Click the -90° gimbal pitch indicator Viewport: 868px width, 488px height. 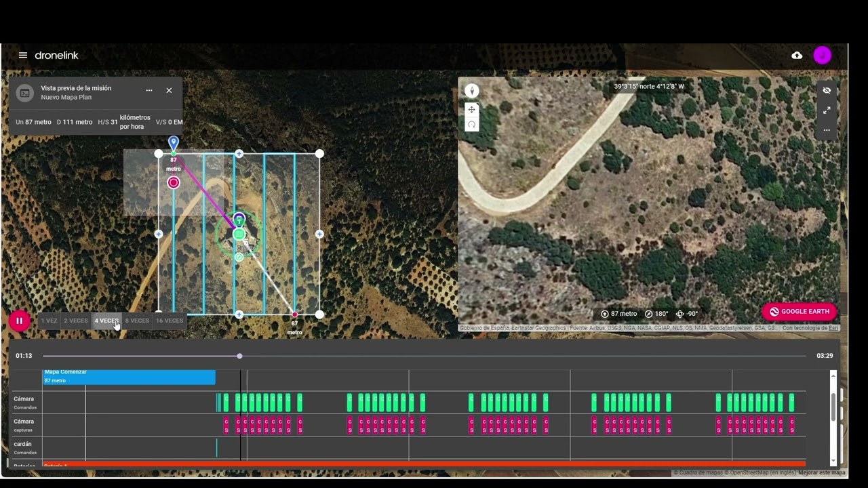point(687,314)
